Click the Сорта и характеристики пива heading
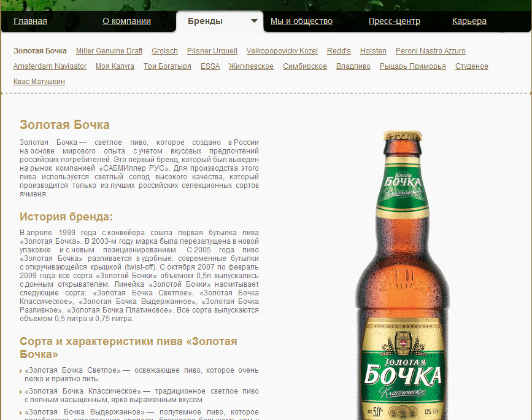This screenshot has height=420, width=532. click(x=128, y=348)
